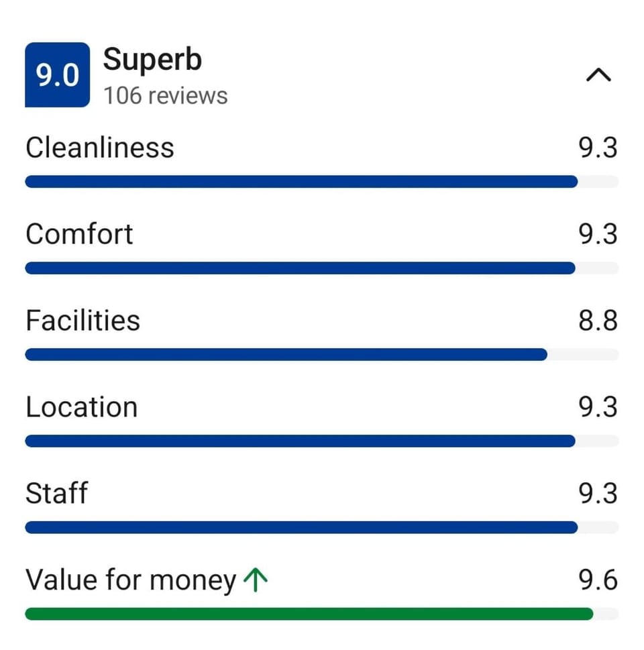Open the 106 reviews link

(166, 96)
